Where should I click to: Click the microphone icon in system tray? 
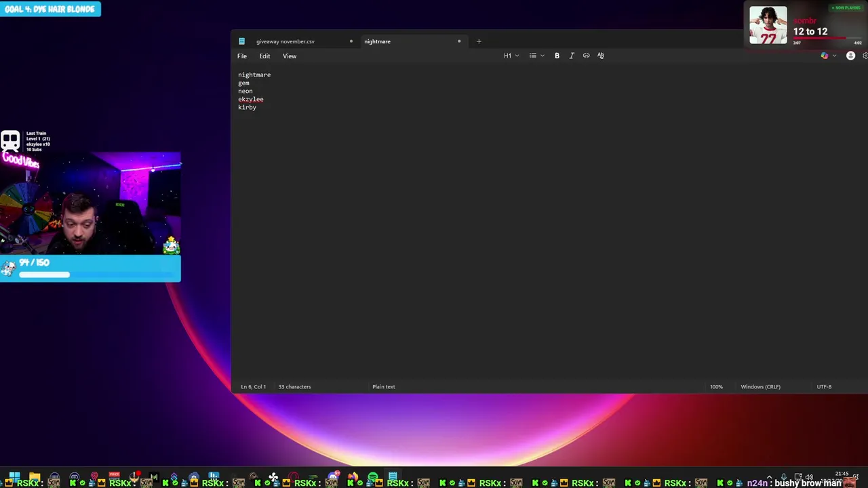[784, 477]
